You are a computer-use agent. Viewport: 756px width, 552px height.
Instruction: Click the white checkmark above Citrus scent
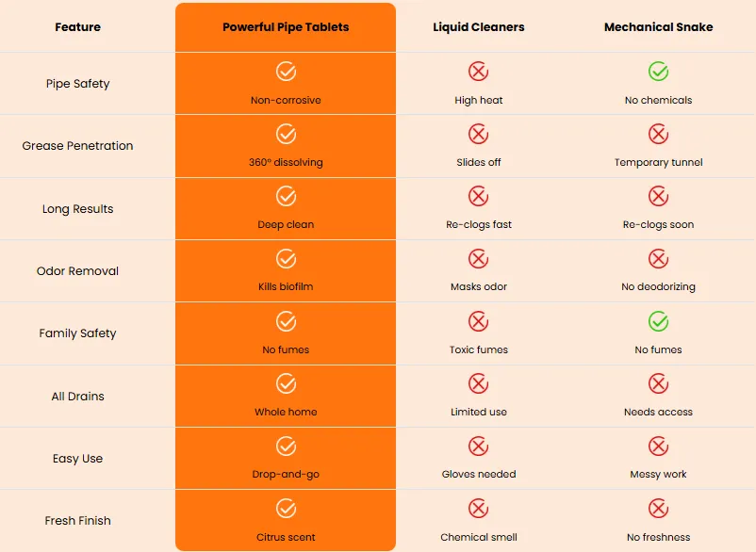coord(286,508)
